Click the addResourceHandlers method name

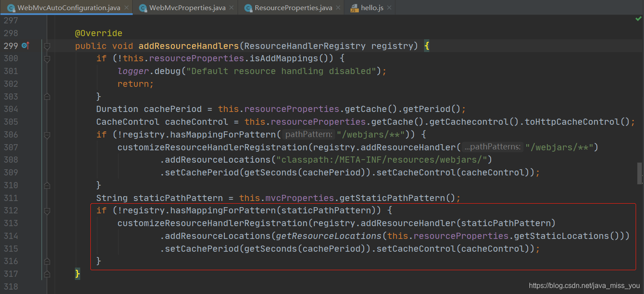click(189, 46)
